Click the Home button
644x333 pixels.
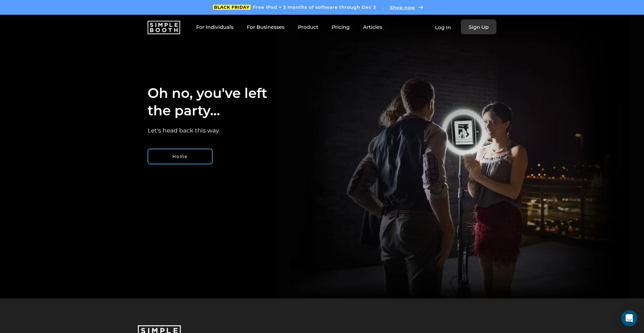pos(180,157)
